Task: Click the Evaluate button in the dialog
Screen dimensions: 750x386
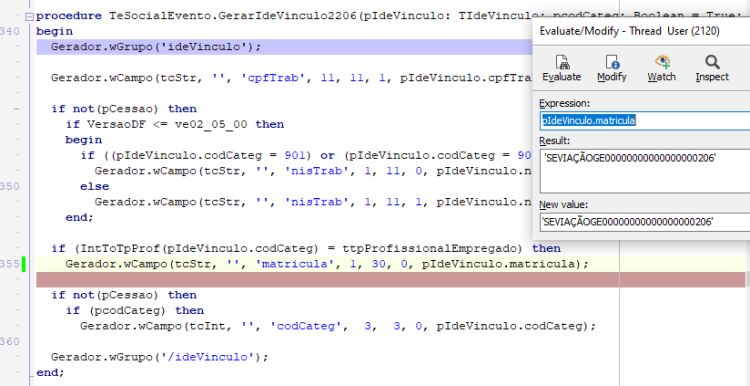Action: pyautogui.click(x=562, y=68)
